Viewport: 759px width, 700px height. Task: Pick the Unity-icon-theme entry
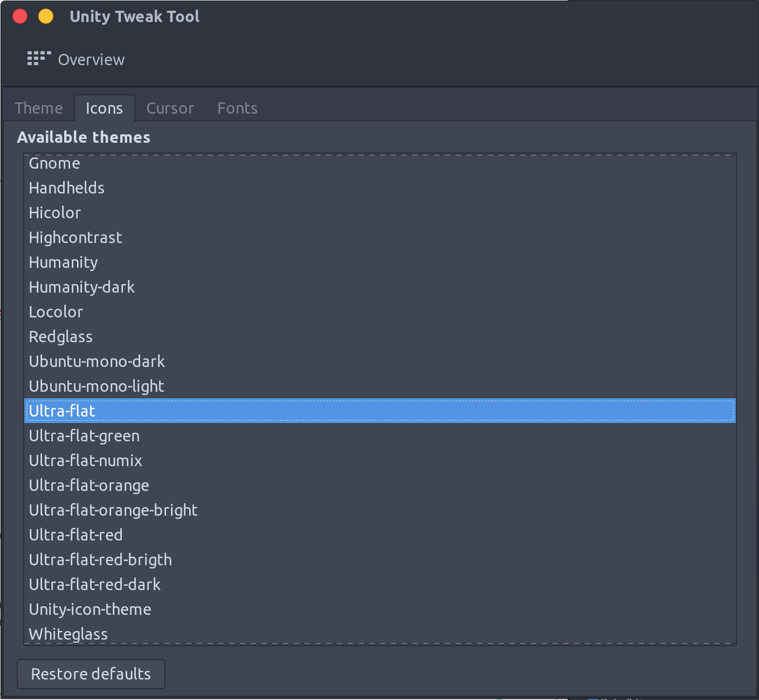coord(380,609)
